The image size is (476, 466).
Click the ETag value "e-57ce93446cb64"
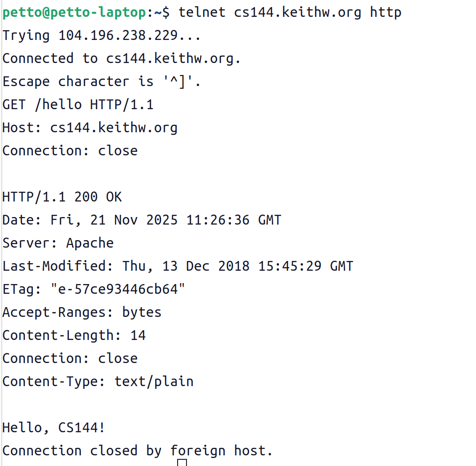[x=118, y=289]
